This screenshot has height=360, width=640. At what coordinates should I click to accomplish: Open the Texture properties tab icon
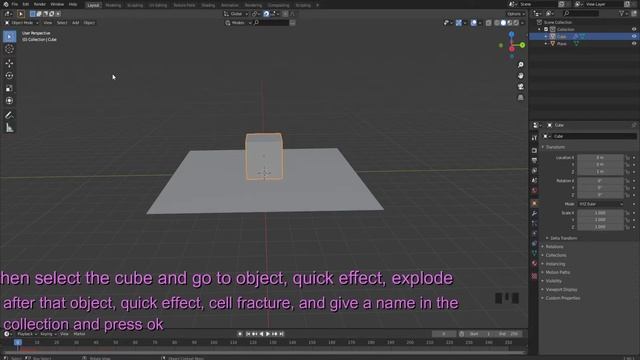[x=534, y=276]
